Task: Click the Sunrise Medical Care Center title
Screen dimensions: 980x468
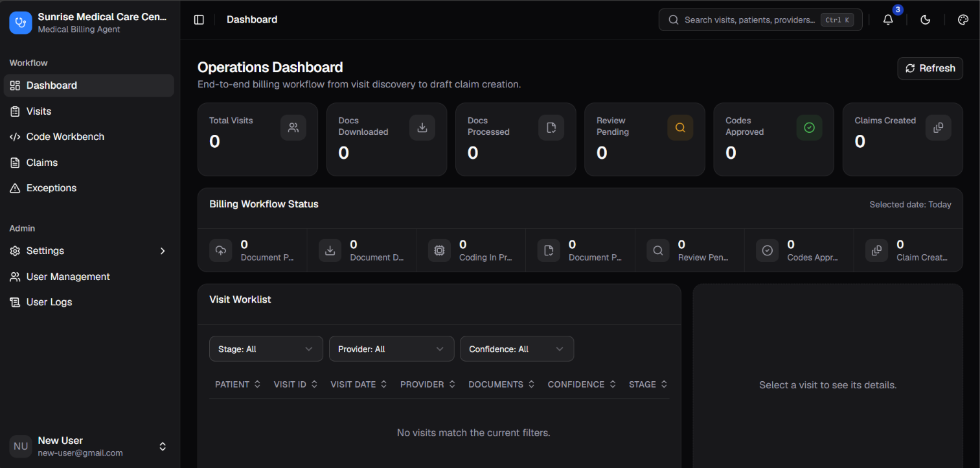Action: [x=102, y=17]
